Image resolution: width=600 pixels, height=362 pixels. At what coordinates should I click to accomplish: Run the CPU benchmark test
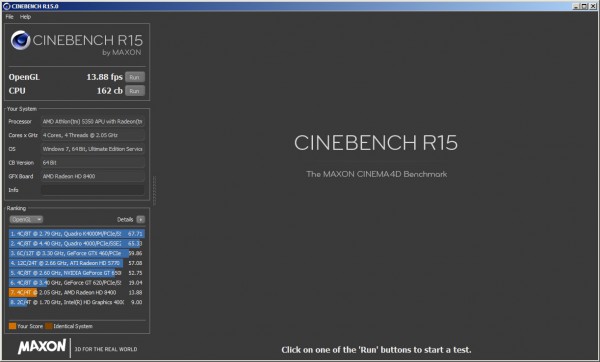pos(135,91)
